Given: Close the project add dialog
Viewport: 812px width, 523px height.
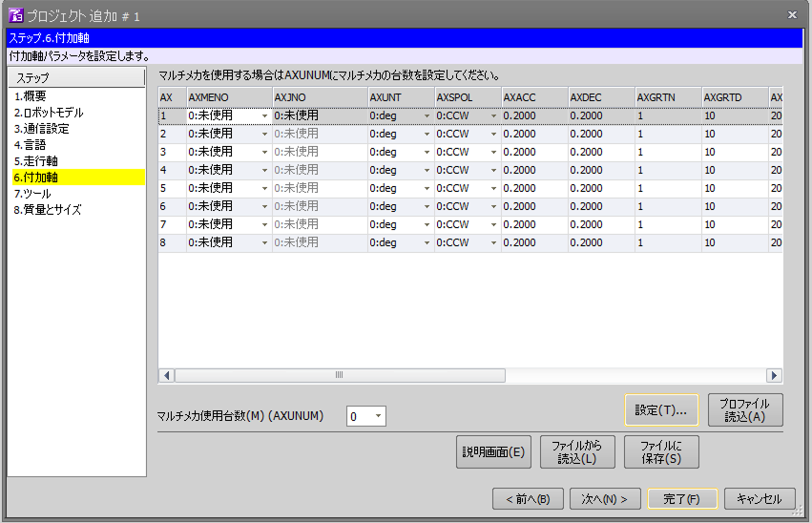Looking at the screenshot, I should (x=792, y=14).
